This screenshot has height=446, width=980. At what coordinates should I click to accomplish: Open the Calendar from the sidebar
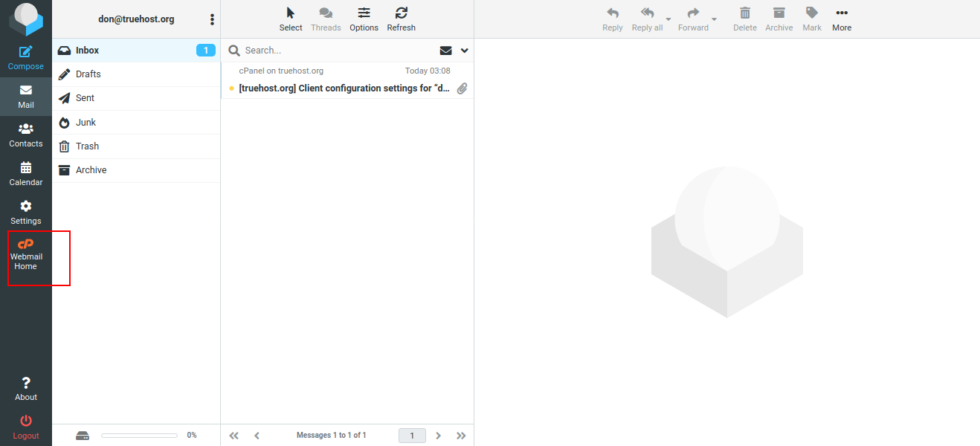point(26,174)
